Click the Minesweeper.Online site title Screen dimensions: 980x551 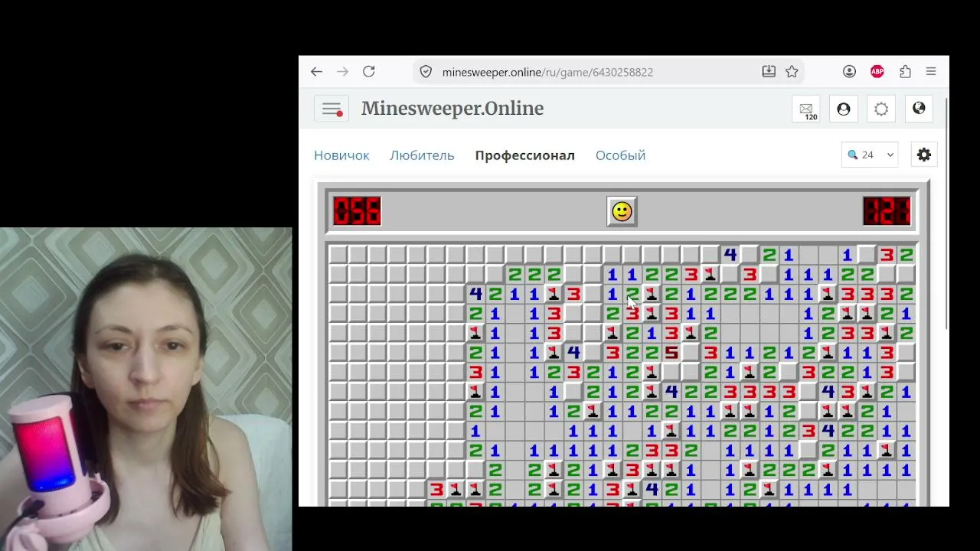coord(452,109)
